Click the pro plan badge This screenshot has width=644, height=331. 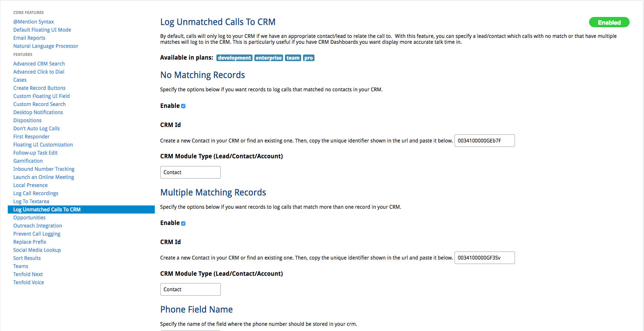pos(309,58)
